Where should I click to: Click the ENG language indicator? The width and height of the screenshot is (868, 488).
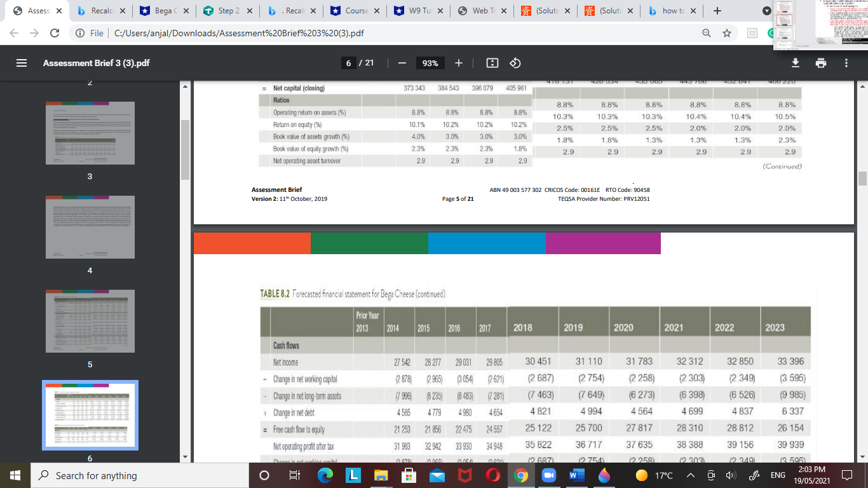[777, 475]
